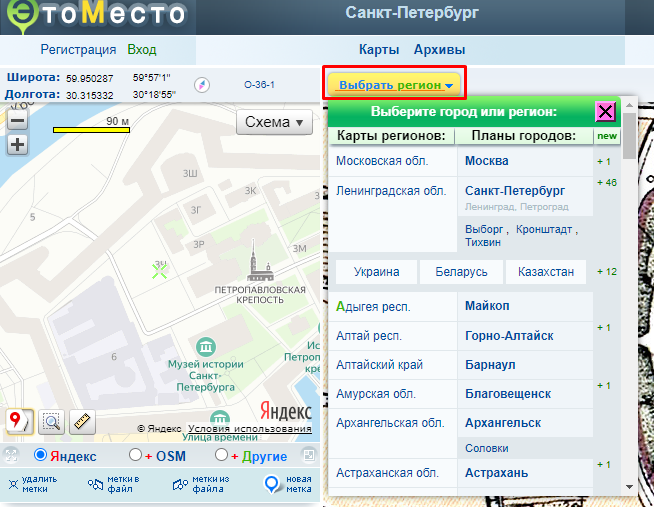Click the Регистрация link

click(78, 50)
